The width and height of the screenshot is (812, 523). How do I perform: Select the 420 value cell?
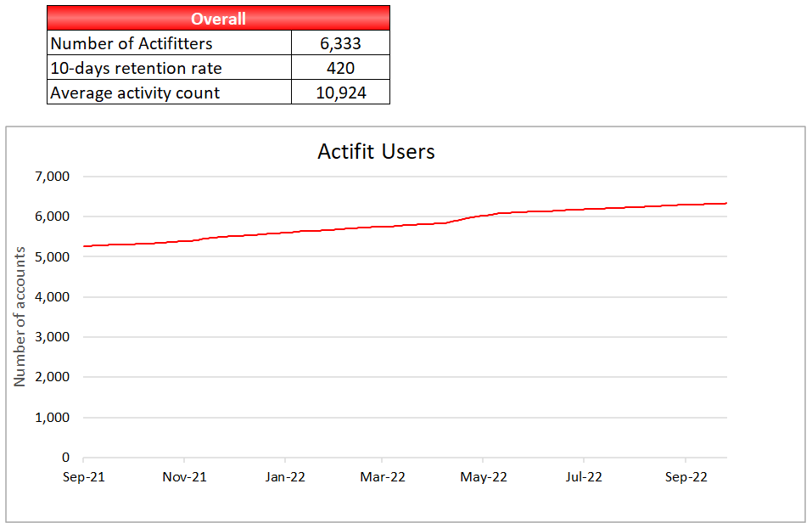click(340, 68)
